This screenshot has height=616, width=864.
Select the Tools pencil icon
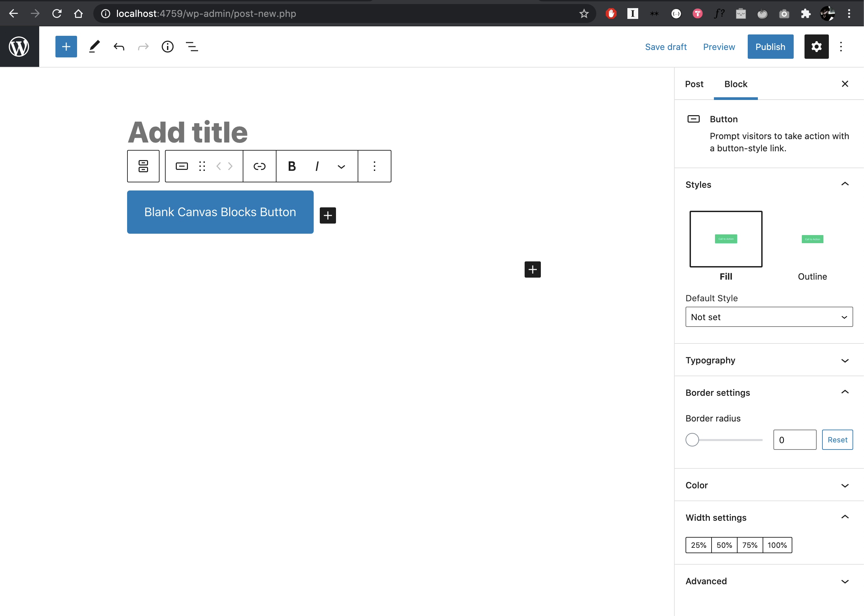(94, 47)
